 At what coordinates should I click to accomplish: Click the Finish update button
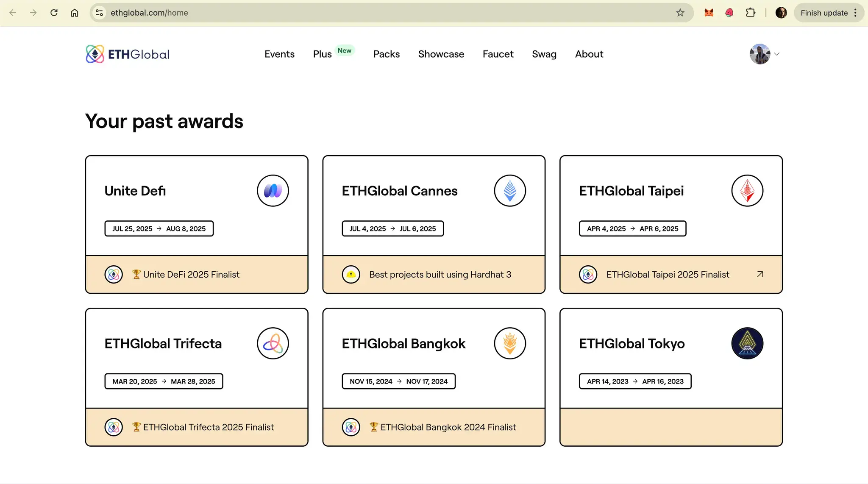(x=824, y=13)
